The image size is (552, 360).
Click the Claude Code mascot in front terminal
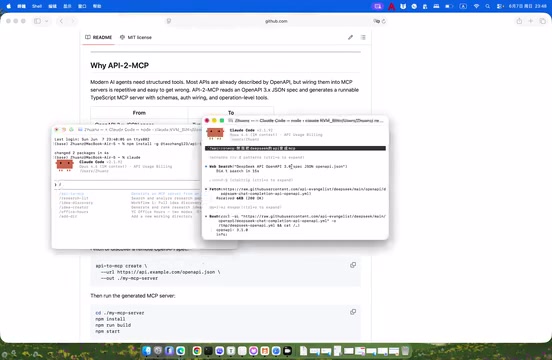(215, 133)
